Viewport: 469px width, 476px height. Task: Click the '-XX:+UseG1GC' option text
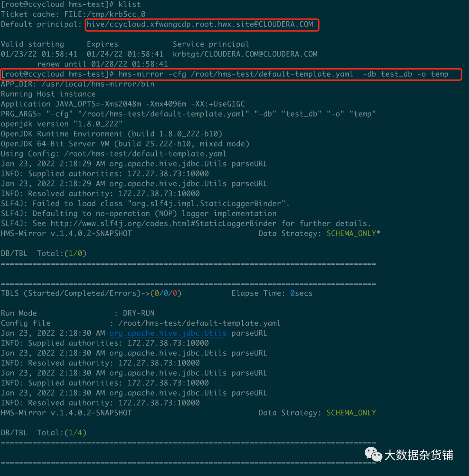218,104
